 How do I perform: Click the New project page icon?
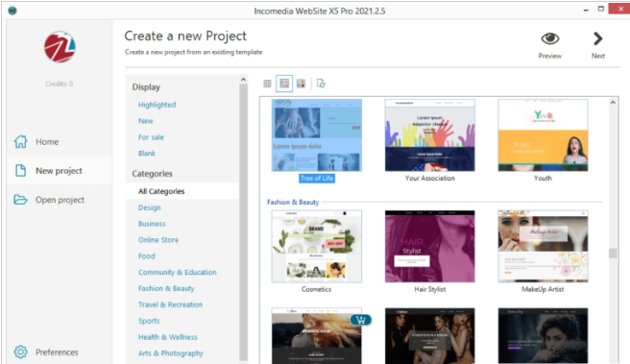(x=21, y=170)
